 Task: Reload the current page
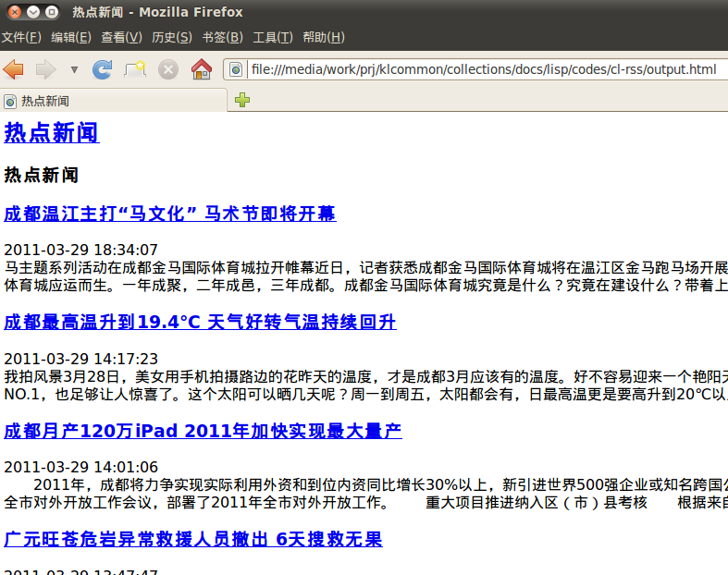pos(102,70)
